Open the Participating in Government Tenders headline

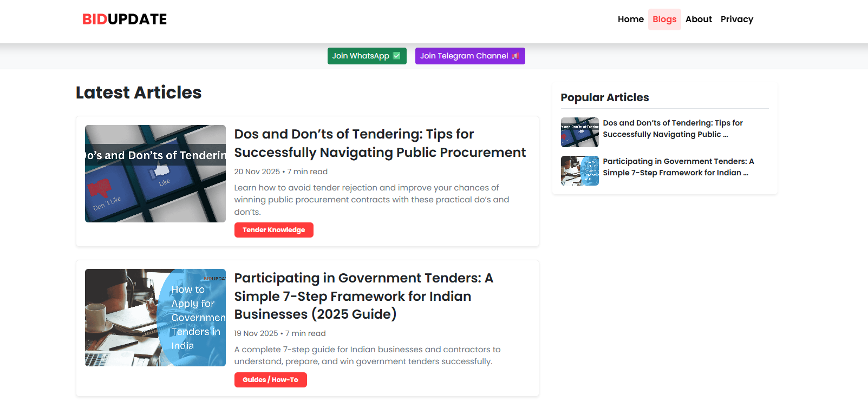[363, 296]
